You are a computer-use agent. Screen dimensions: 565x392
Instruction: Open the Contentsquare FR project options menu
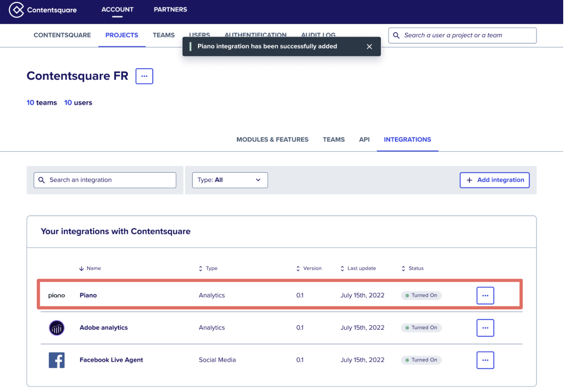[x=144, y=76]
